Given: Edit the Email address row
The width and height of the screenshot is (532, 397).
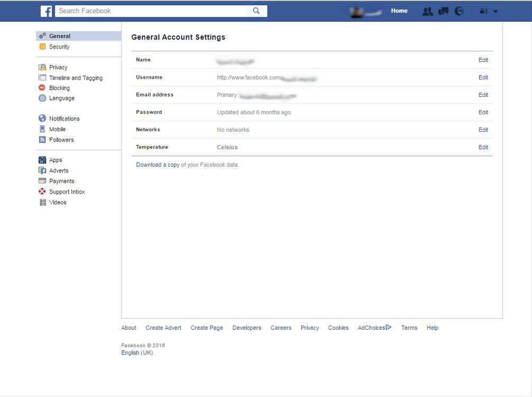Looking at the screenshot, I should coord(483,95).
